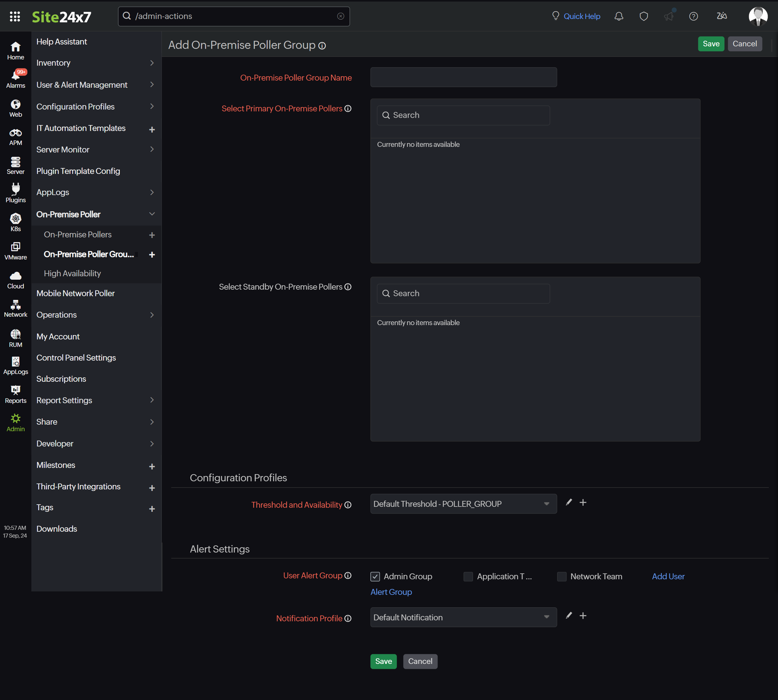The image size is (778, 700).
Task: Click the edit pencil beside Default Notification
Action: (569, 615)
